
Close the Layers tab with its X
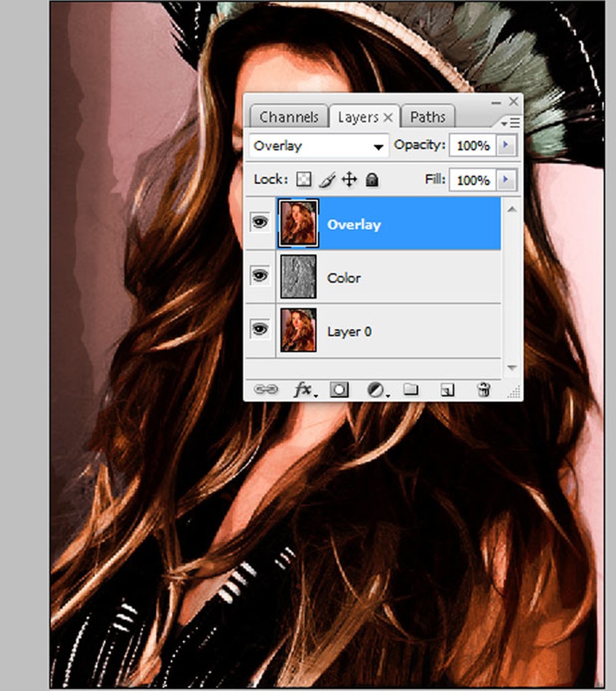click(388, 118)
